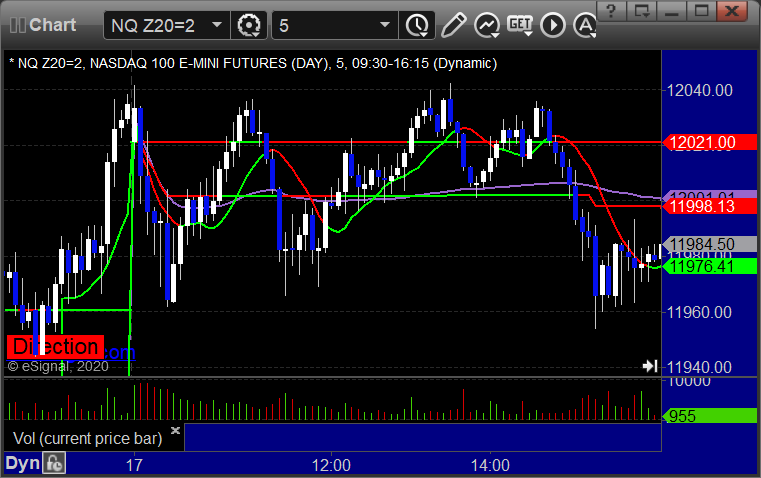Open the chart studies line icon
The height and width of the screenshot is (478, 761).
[x=487, y=25]
